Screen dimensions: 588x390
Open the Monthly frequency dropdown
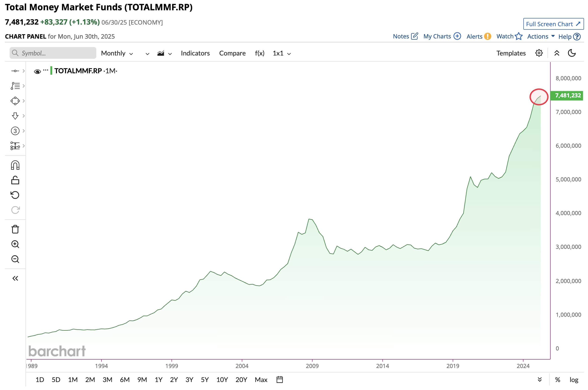[x=117, y=53]
